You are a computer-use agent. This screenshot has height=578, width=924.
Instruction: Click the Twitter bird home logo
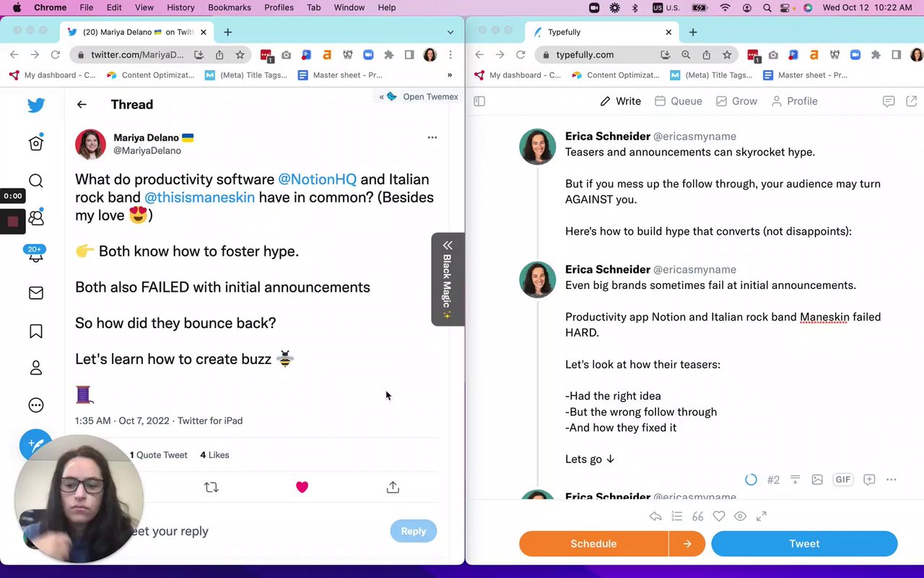pos(36,105)
